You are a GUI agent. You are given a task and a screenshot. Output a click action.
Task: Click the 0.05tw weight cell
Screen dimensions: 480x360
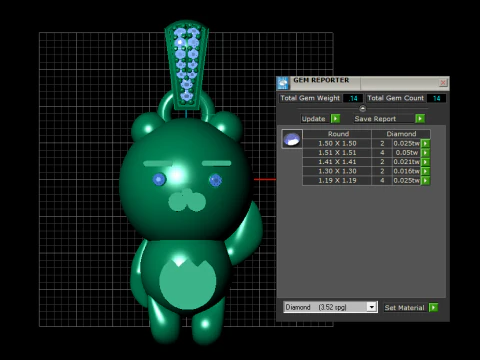(x=406, y=153)
